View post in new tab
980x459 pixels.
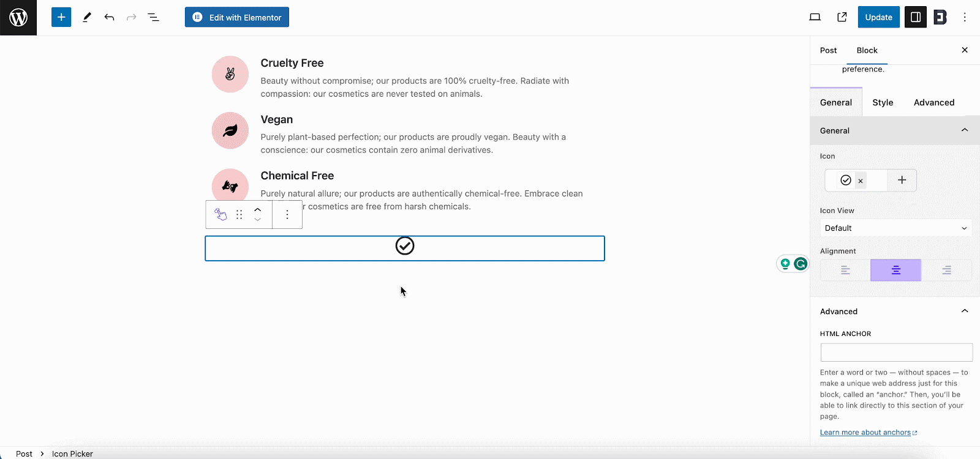pos(842,17)
